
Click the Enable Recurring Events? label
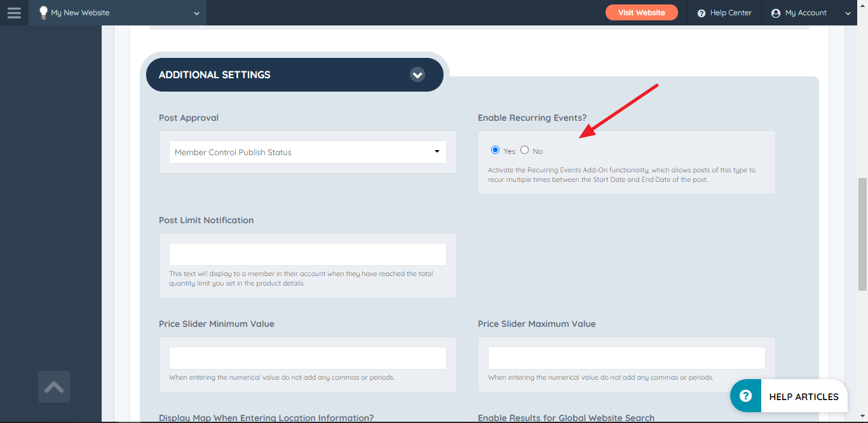532,118
